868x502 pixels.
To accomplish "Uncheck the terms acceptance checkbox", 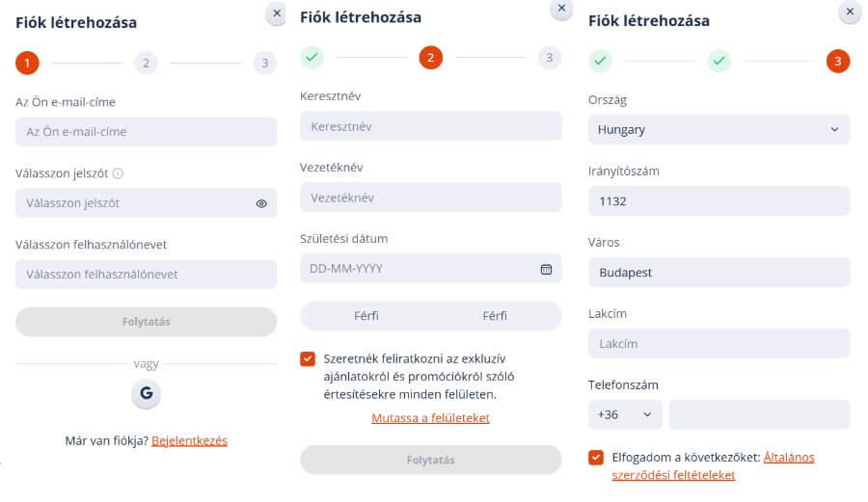I will (x=596, y=458).
